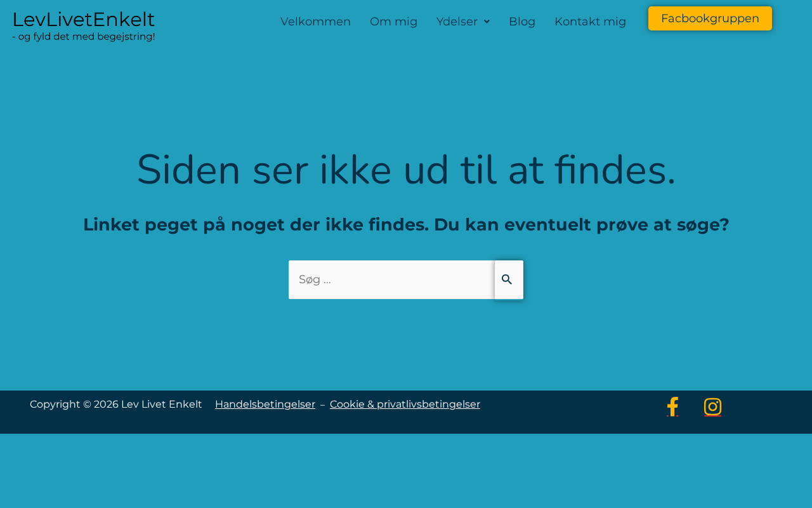Open the Instagram icon in footer
The height and width of the screenshot is (508, 812).
tap(712, 406)
